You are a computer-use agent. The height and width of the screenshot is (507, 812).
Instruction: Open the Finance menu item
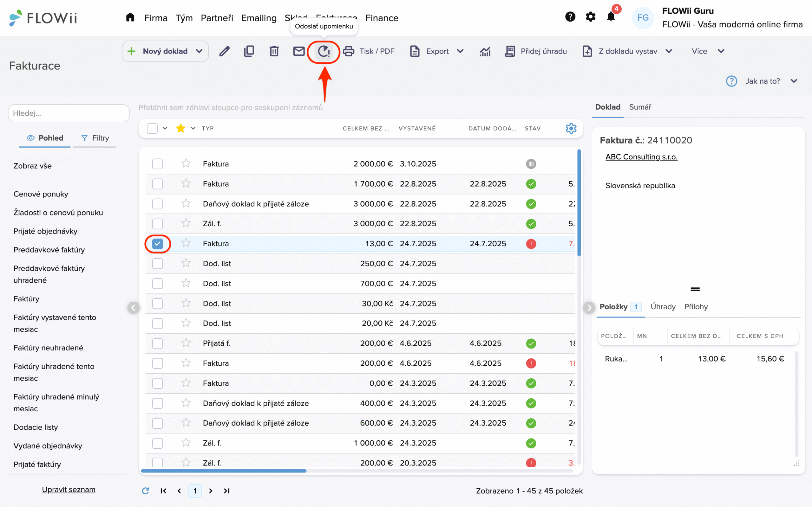pyautogui.click(x=382, y=18)
